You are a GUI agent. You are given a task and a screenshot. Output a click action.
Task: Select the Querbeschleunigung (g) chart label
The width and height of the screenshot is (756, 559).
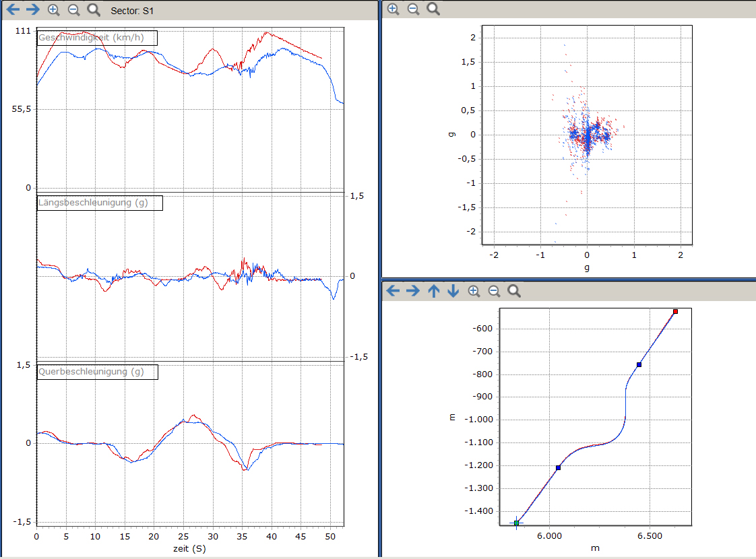pos(97,372)
